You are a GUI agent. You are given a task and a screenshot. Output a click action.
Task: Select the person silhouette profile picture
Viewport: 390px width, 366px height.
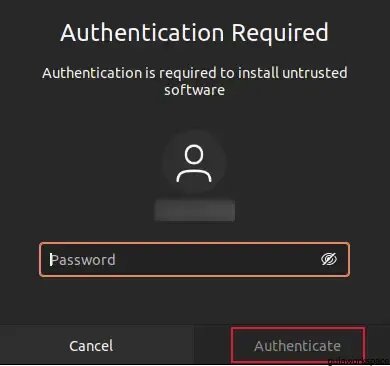coord(194,163)
